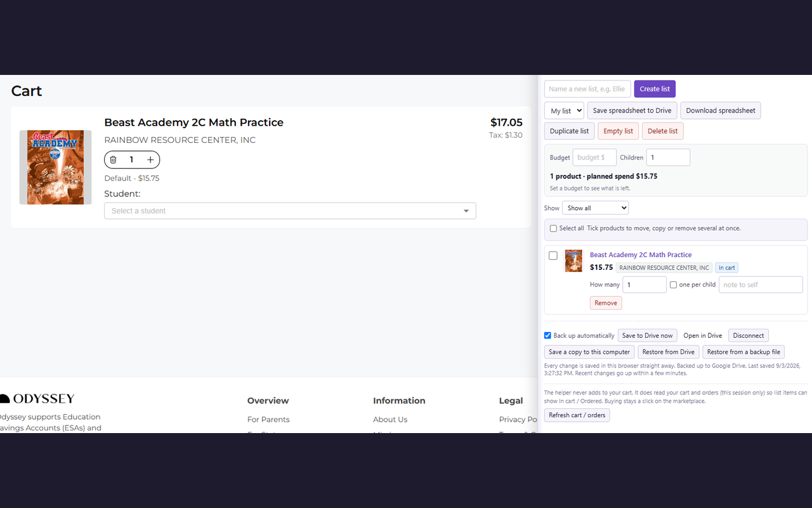Click the Create list button
Viewport: 812px width, 508px height.
point(655,89)
